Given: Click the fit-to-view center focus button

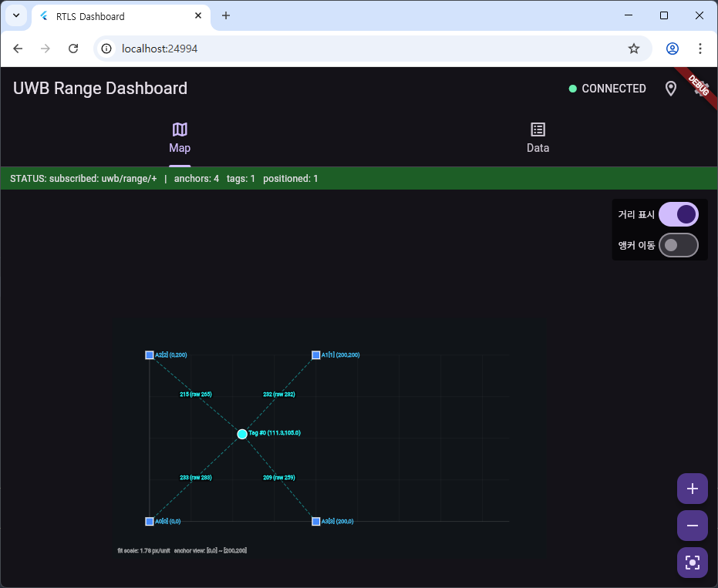Looking at the screenshot, I should pyautogui.click(x=693, y=563).
